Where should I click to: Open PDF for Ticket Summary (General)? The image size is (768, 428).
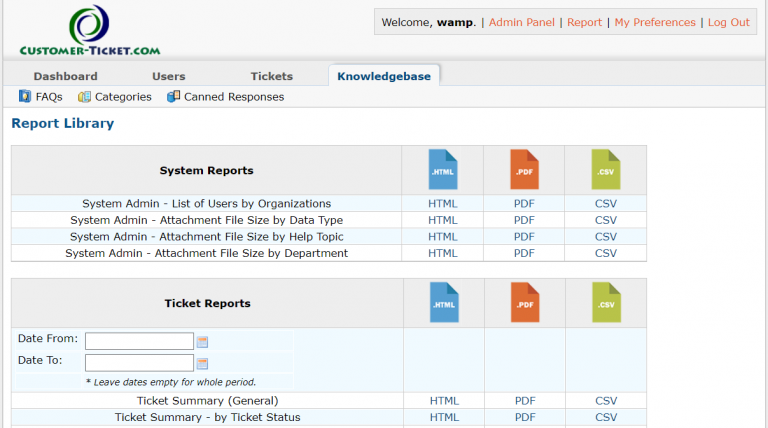pyautogui.click(x=525, y=401)
